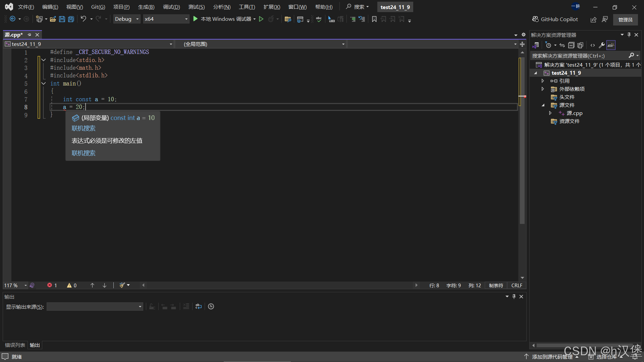Pin the 源.cpp editor tab
The height and width of the screenshot is (362, 644).
point(30,35)
